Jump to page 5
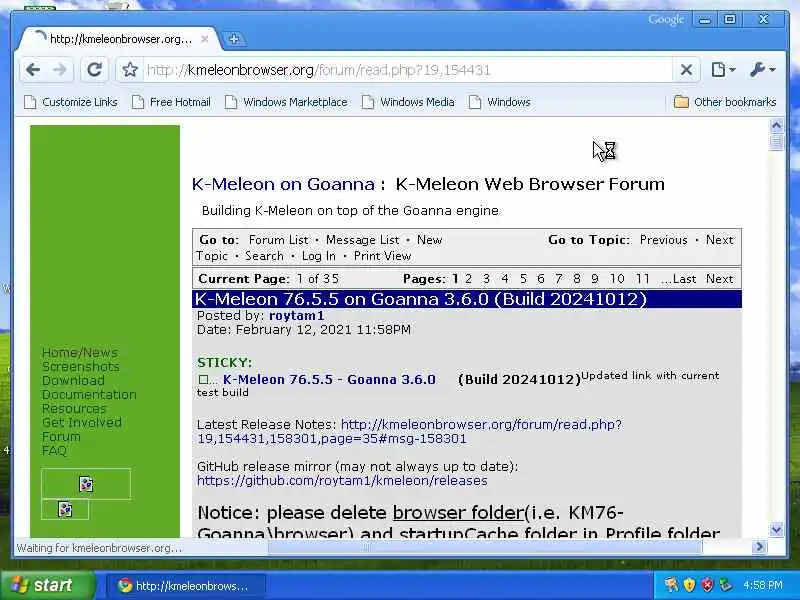This screenshot has height=600, width=800. 523,279
